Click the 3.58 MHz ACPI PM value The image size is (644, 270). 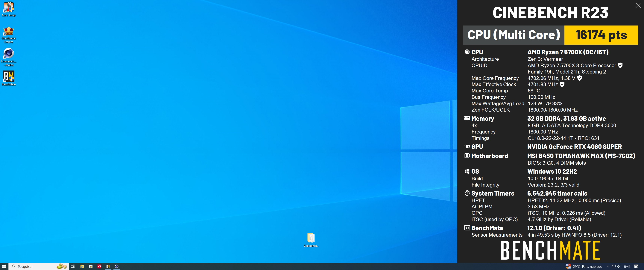(x=538, y=207)
